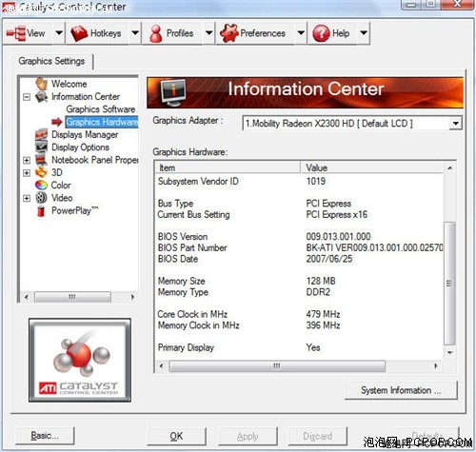Click the Video film reel icon
The image size is (476, 452).
(x=41, y=198)
